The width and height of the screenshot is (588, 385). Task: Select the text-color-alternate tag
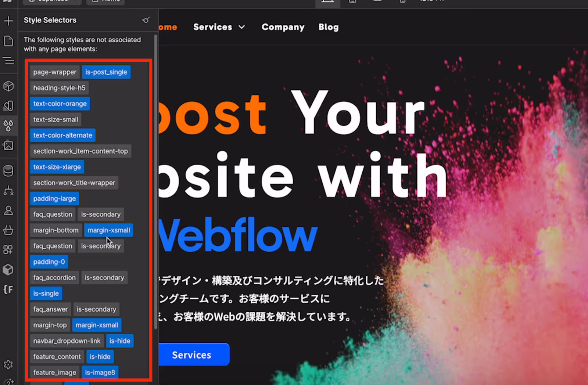63,136
